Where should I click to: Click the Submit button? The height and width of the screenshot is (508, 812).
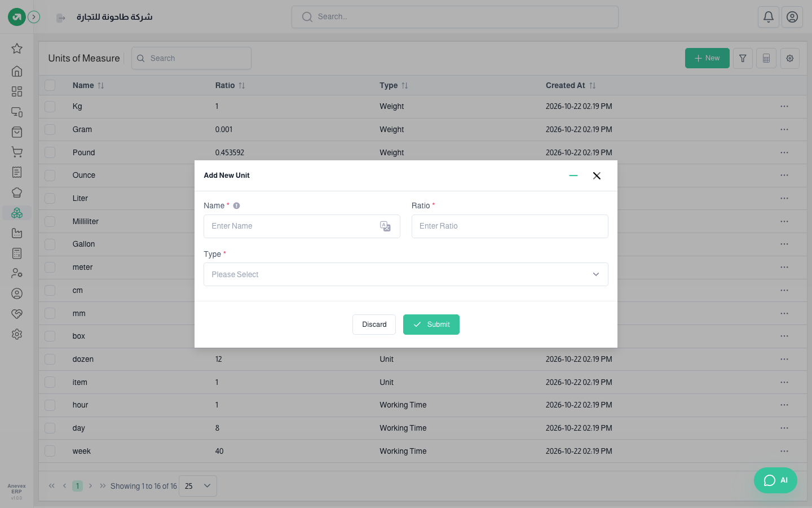coord(431,325)
